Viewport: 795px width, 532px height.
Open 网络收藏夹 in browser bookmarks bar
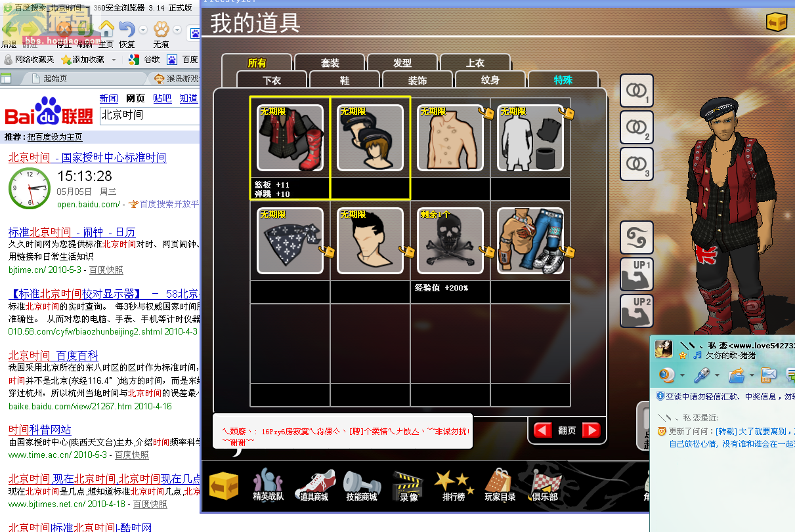29,60
